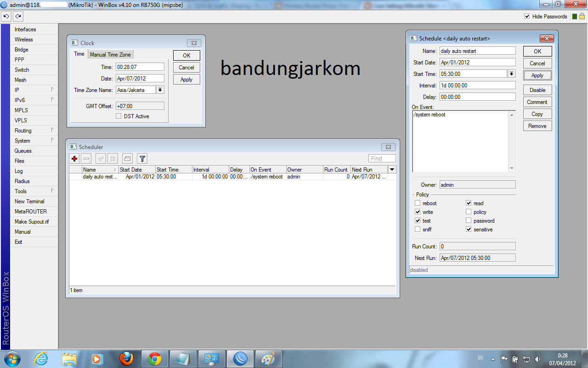588x368 pixels.
Task: Enable scheduler entry with checkmark icon
Action: pyautogui.click(x=101, y=159)
